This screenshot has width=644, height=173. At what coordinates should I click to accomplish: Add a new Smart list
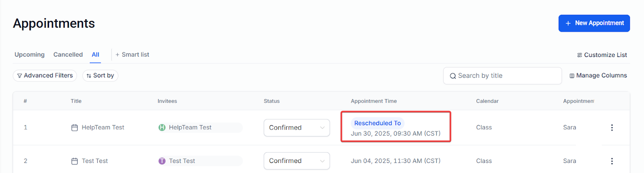point(132,55)
